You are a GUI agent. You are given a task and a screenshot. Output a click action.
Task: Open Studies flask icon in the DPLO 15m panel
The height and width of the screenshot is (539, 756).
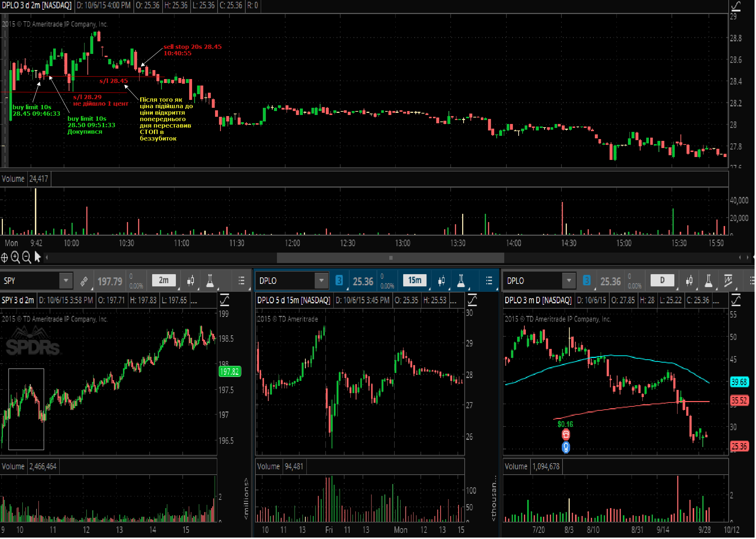click(461, 281)
